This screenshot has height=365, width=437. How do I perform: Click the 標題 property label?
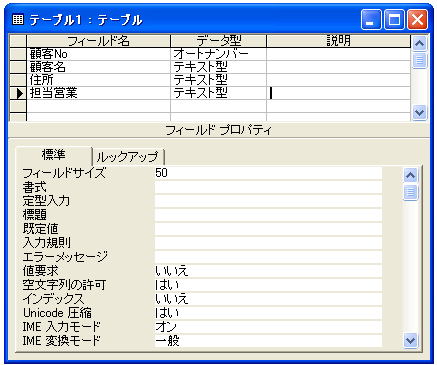pos(35,215)
